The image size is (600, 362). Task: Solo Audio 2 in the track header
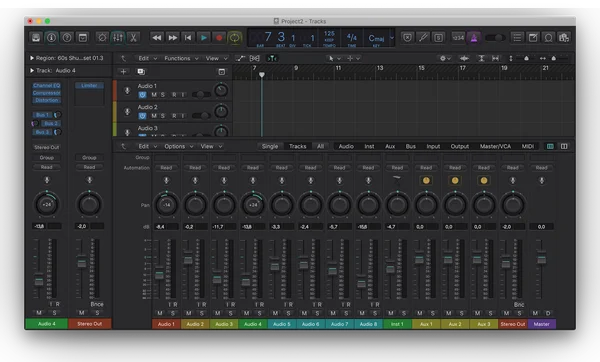(x=163, y=116)
